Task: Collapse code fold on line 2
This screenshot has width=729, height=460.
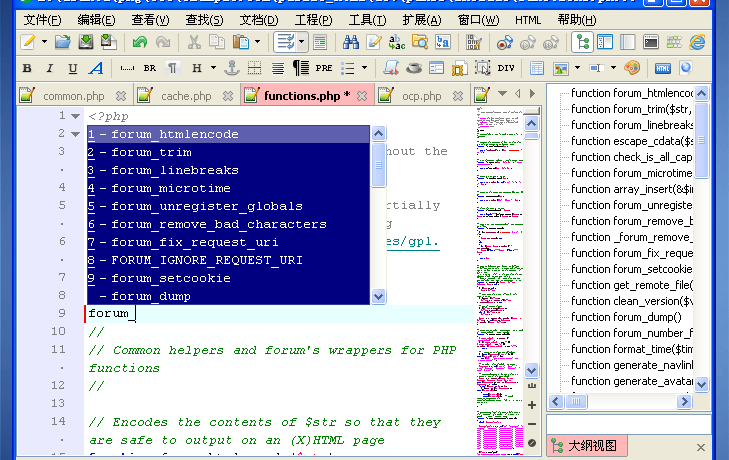Action: point(75,134)
